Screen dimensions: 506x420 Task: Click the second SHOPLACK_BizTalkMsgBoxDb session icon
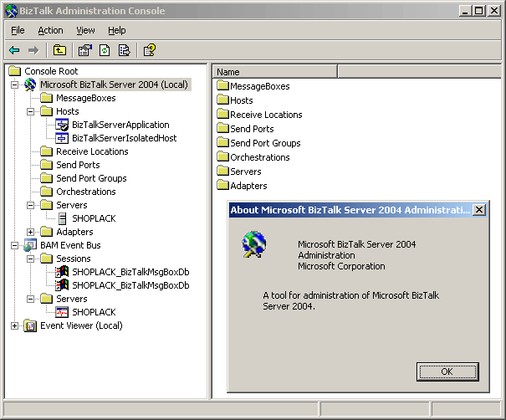tap(62, 285)
